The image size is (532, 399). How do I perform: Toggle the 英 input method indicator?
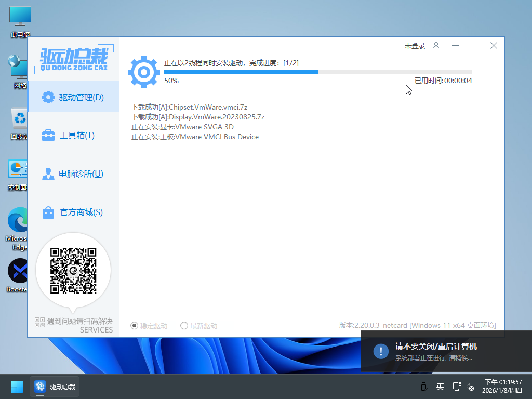pos(440,387)
